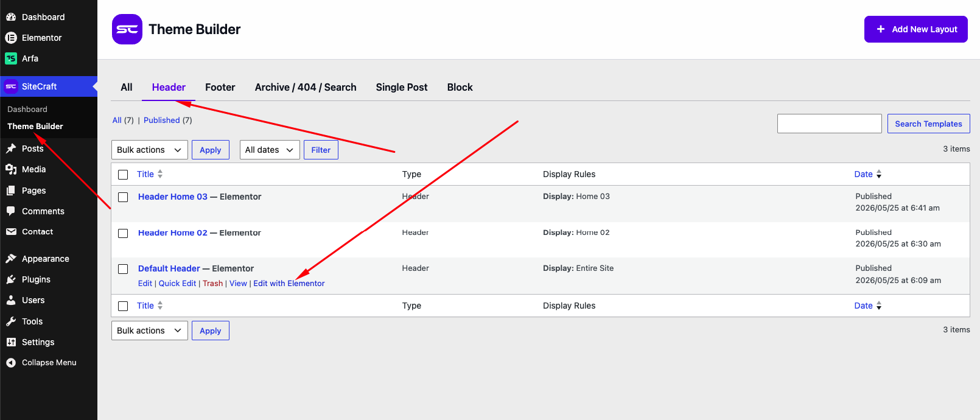Click Quick Edit under Default Header

tap(178, 284)
